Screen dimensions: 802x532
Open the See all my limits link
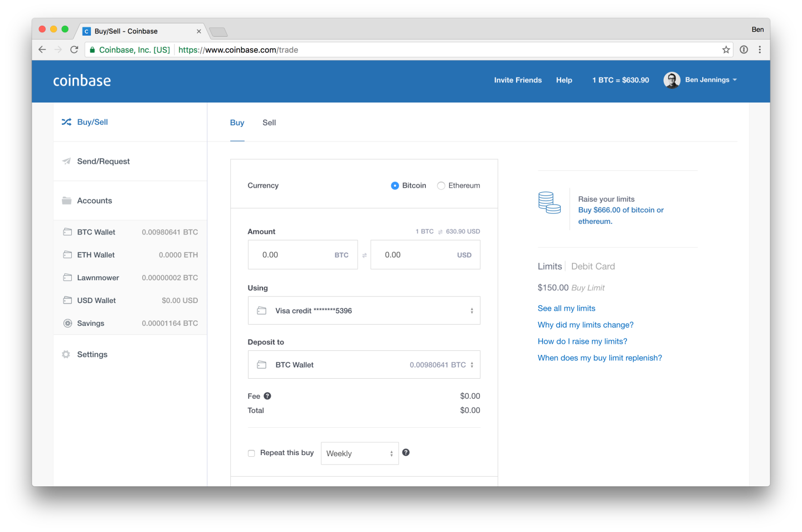(566, 308)
